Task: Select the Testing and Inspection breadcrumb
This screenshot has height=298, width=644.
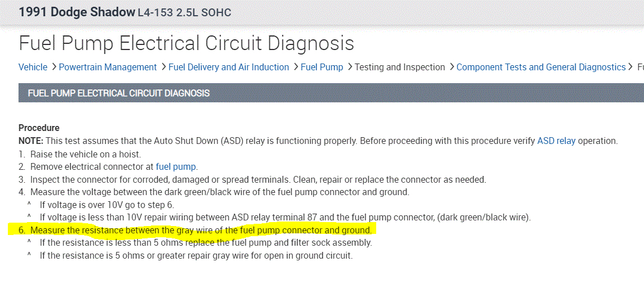Action: [x=400, y=67]
